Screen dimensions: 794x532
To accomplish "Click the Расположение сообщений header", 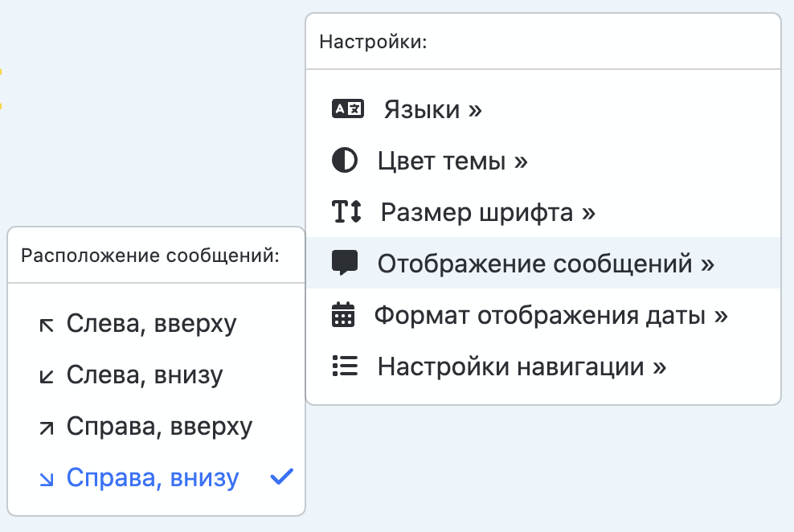I will 149,256.
